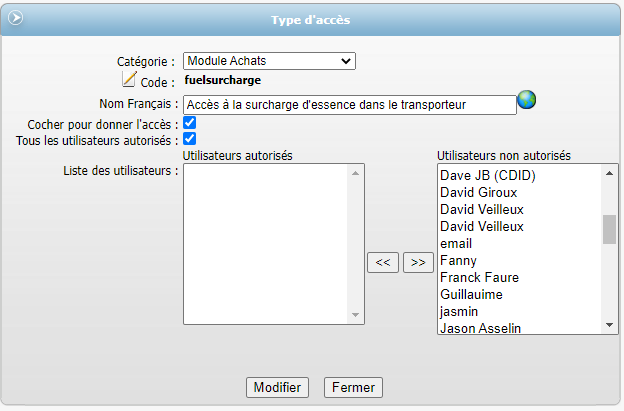Screen dimensions: 624x411
Task: Select Dave JB (CDID) in unauthorized list
Action: (x=488, y=175)
